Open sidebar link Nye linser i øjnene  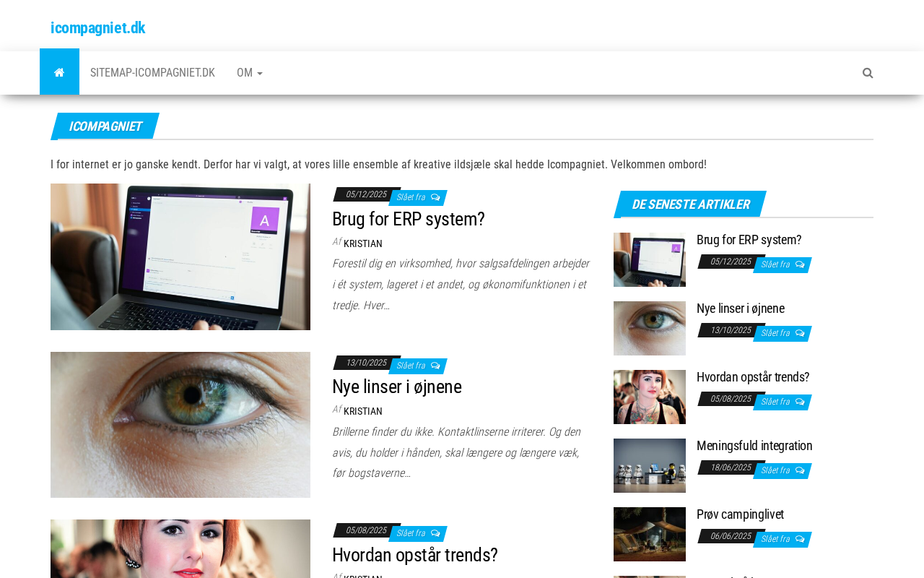coord(741,309)
